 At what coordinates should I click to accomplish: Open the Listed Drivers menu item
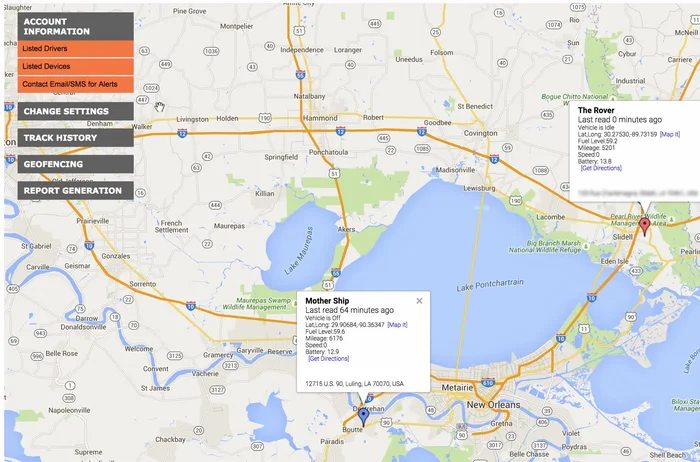point(75,48)
